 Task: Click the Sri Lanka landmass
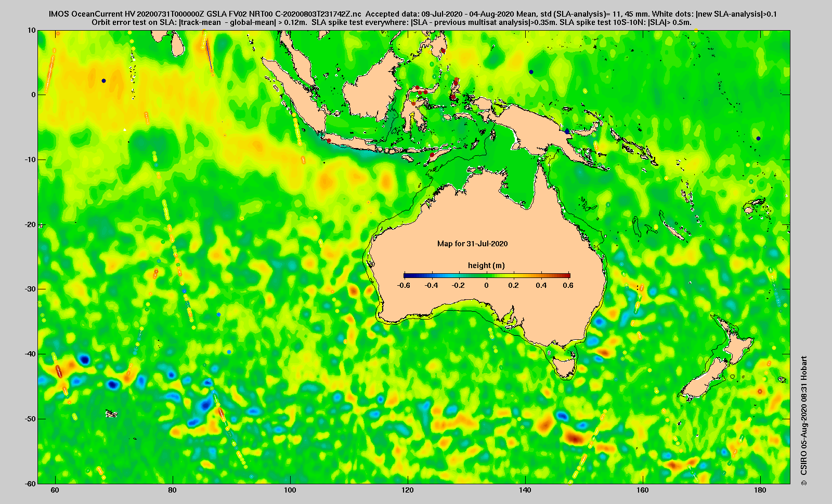[x=179, y=44]
